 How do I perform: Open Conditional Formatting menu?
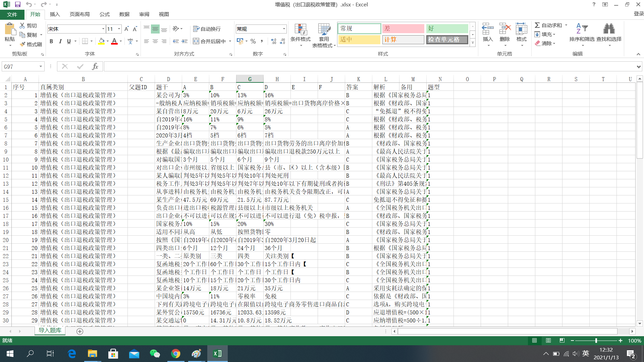point(301,35)
